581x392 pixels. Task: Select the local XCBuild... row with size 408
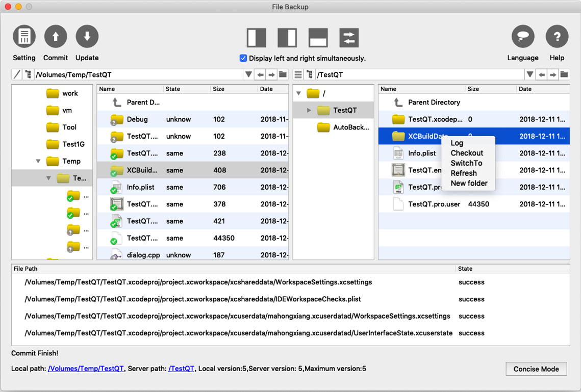click(x=193, y=170)
